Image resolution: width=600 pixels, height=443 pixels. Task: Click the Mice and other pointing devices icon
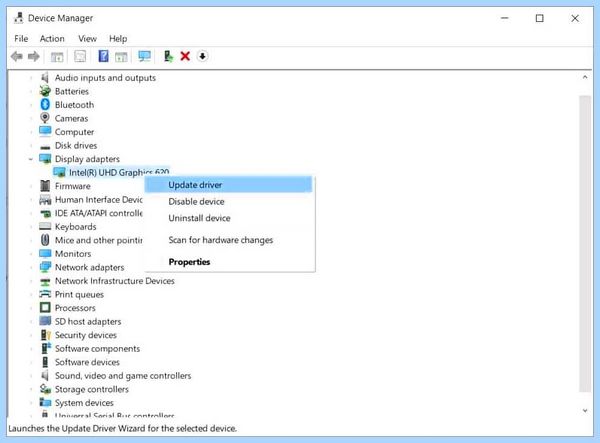coord(45,240)
